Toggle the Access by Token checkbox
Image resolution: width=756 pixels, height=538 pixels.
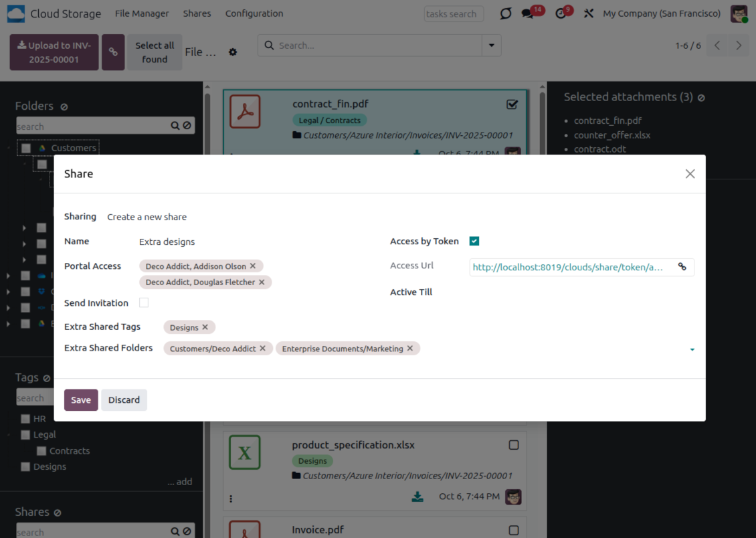474,241
